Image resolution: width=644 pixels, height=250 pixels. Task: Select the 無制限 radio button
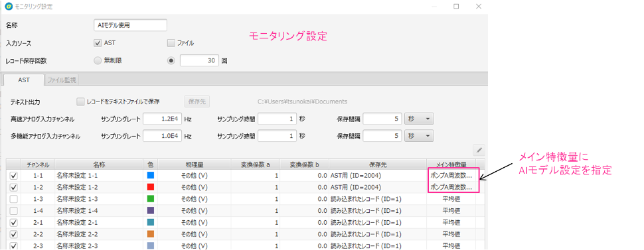coord(98,60)
